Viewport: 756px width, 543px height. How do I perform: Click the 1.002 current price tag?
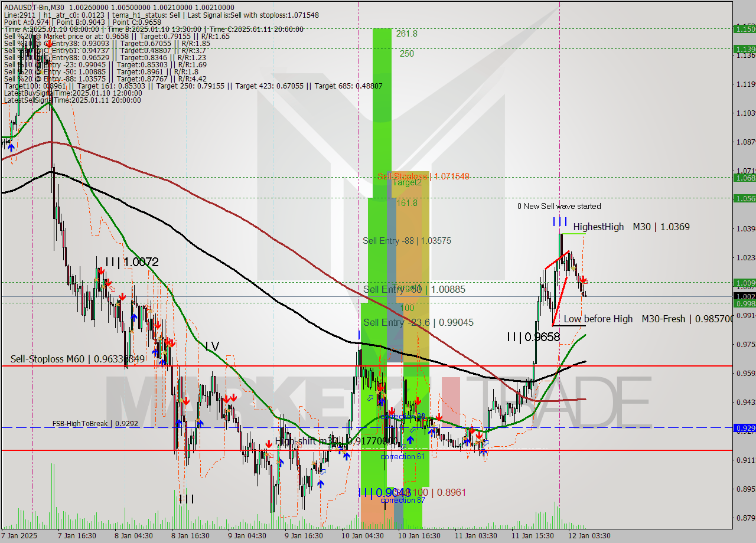[x=744, y=296]
